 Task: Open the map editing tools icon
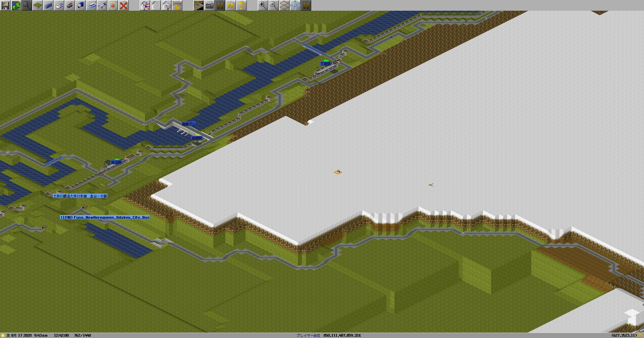pos(199,5)
